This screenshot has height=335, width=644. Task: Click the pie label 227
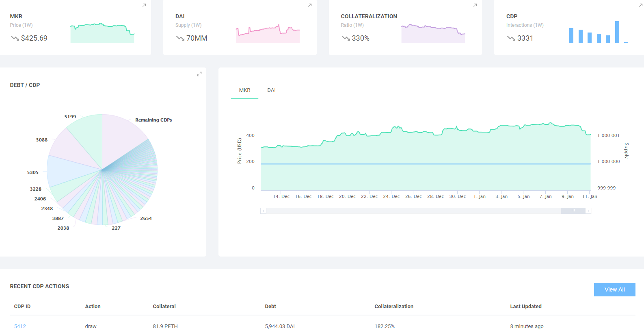tap(116, 228)
